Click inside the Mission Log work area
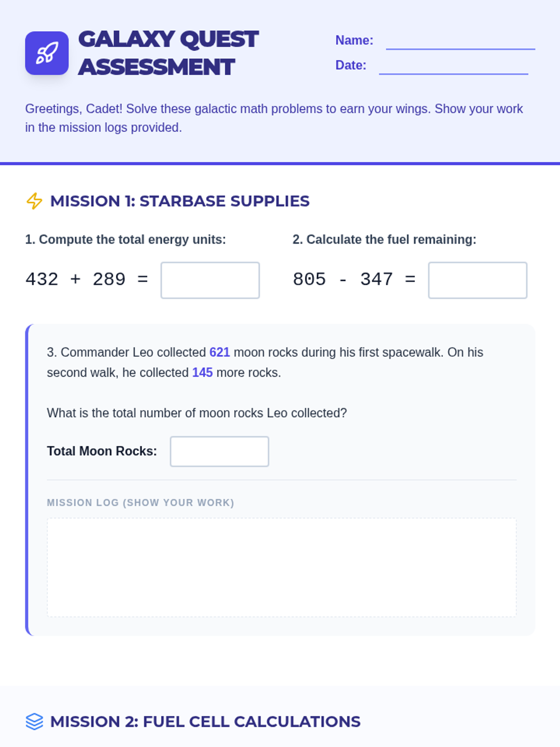The width and height of the screenshot is (560, 747). pos(281,567)
